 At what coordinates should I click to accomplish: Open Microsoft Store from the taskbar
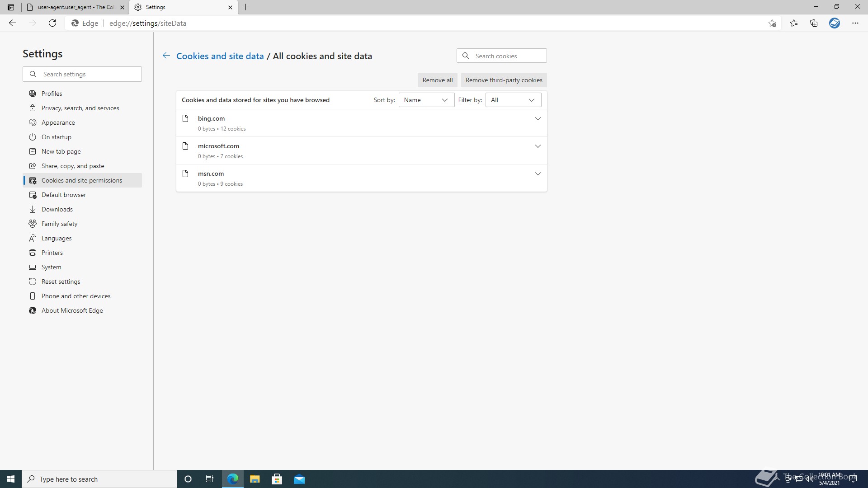(x=277, y=479)
